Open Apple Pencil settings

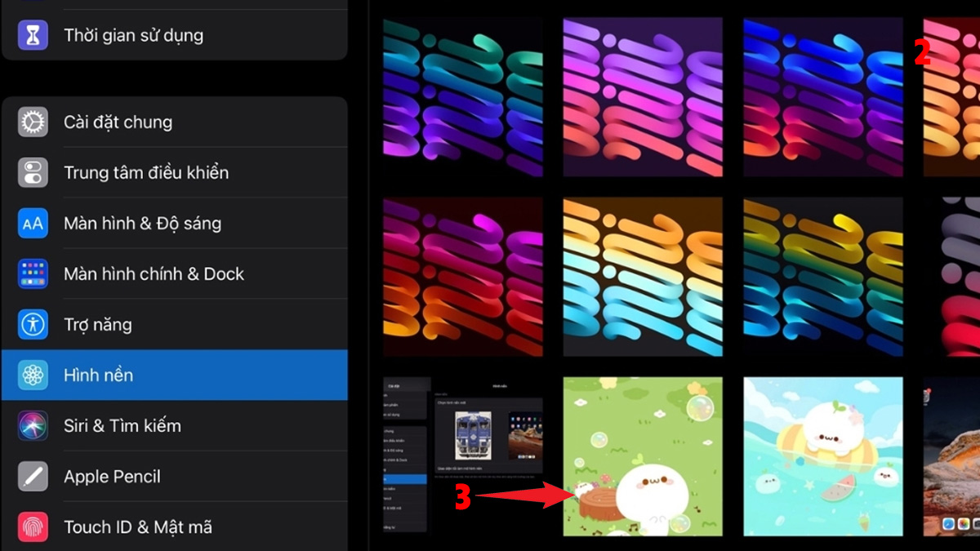click(x=175, y=477)
